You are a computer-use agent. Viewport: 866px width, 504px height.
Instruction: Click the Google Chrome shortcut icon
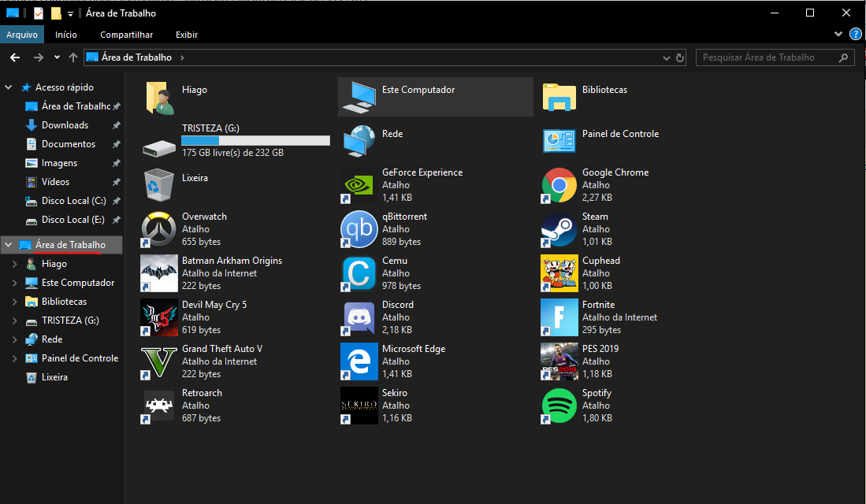(559, 185)
